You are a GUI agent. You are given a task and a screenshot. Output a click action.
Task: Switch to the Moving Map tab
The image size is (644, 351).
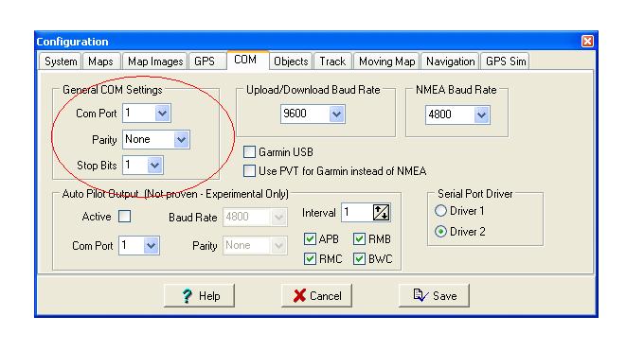pos(387,61)
